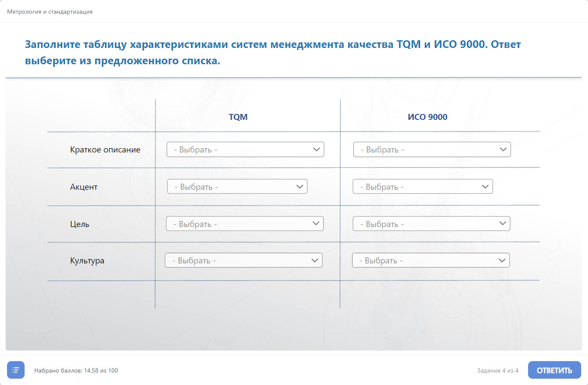This screenshot has height=385, width=588.
Task: Open TQM dropdown in Акцент row
Action: 237,187
